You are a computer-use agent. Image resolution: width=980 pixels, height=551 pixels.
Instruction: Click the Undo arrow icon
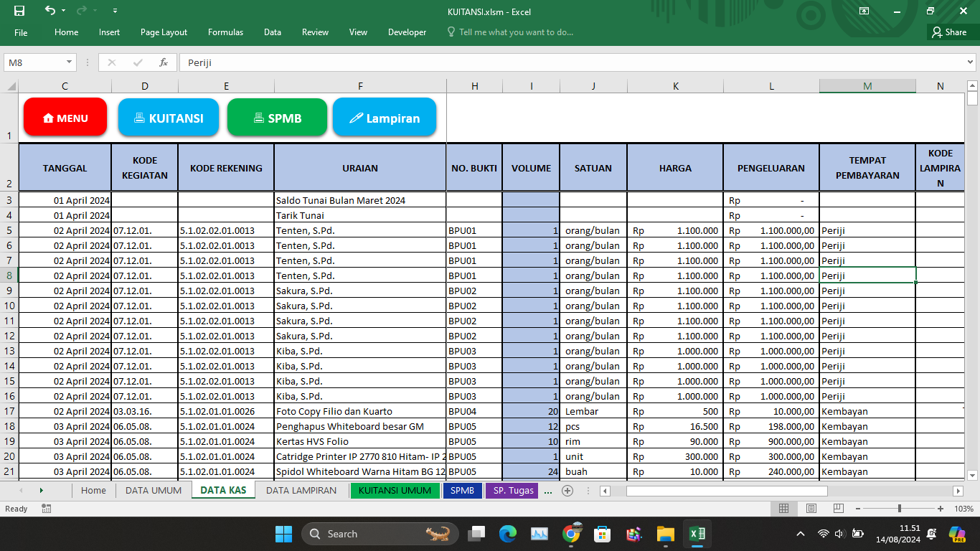click(x=50, y=11)
